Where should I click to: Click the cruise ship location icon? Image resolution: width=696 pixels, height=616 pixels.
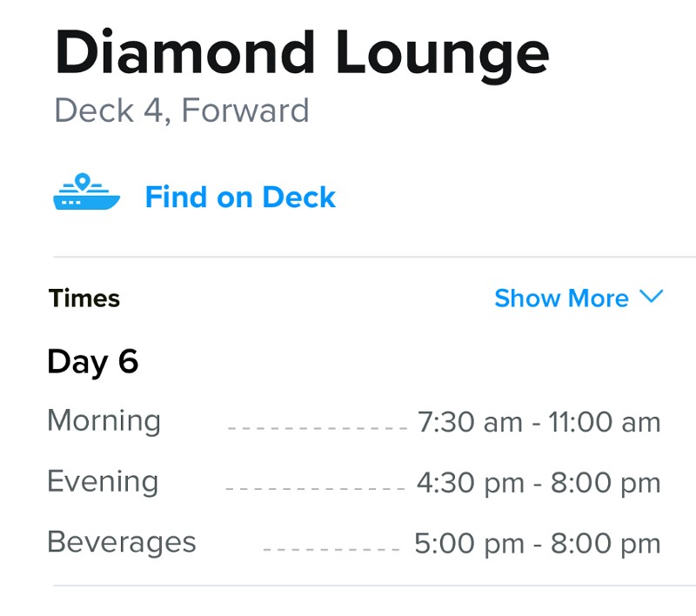pyautogui.click(x=86, y=193)
